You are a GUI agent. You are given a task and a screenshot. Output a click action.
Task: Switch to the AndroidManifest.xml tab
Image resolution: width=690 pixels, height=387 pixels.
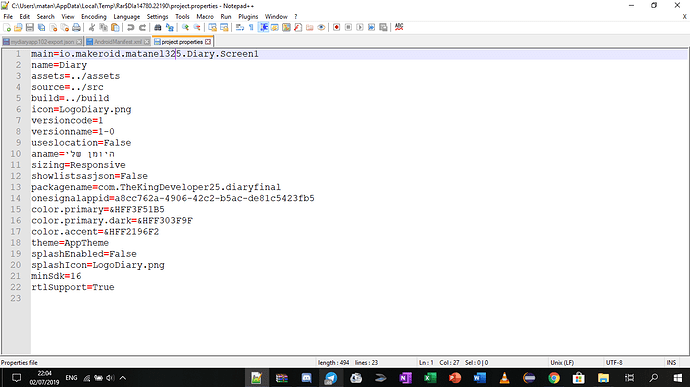pyautogui.click(x=117, y=42)
